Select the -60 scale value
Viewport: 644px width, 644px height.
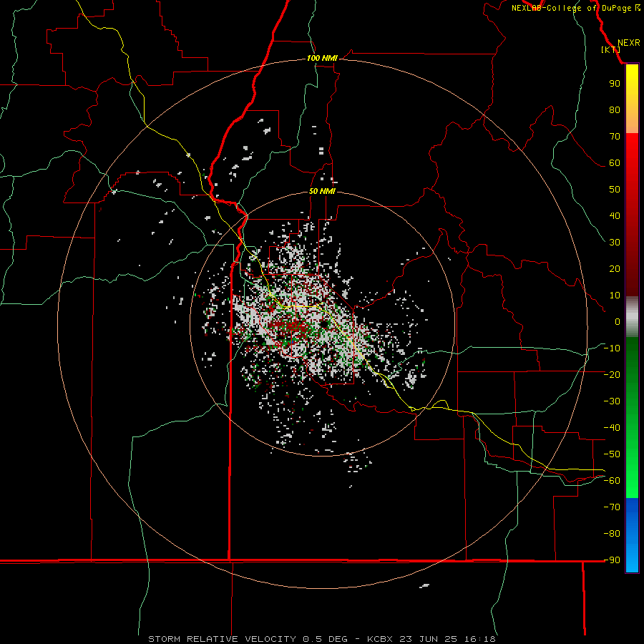pos(612,481)
